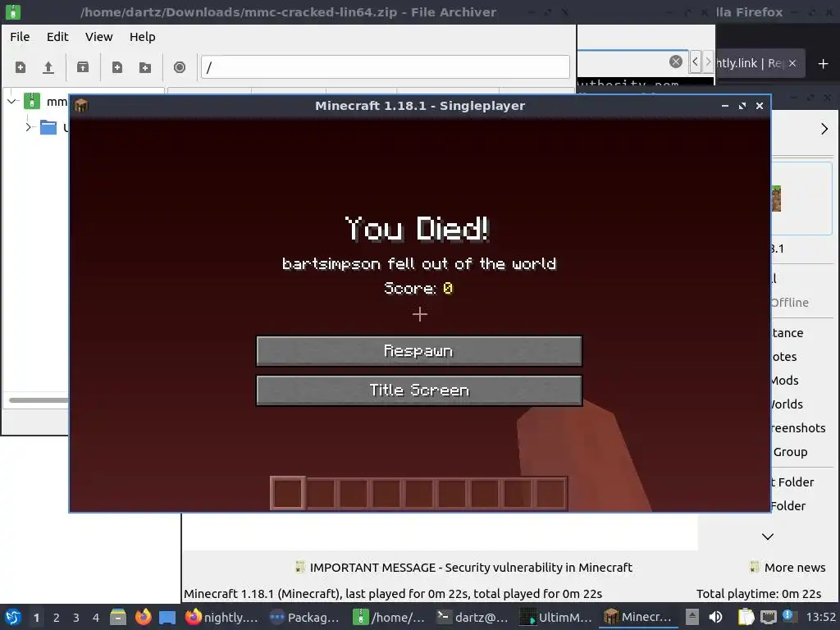The image size is (840, 630).
Task: Click the 13:52 taskbar clock
Action: coord(820,617)
